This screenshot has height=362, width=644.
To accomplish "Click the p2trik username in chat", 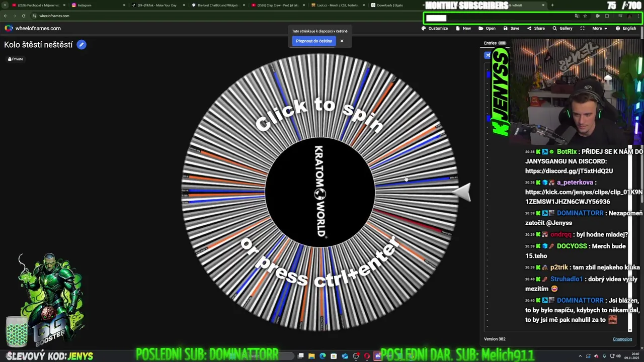I will point(558,267).
